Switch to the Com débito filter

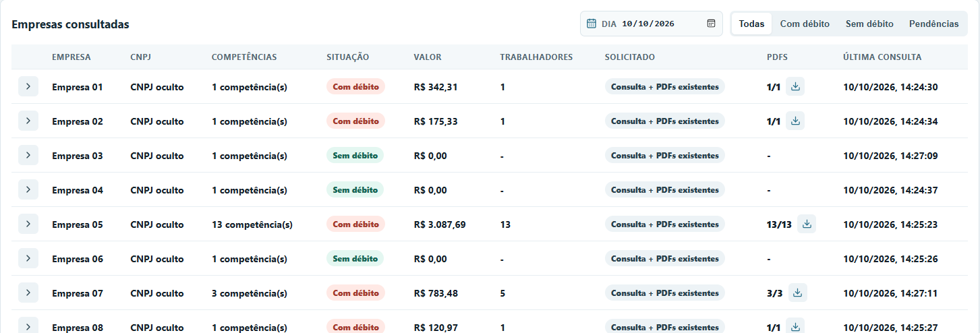pos(805,24)
